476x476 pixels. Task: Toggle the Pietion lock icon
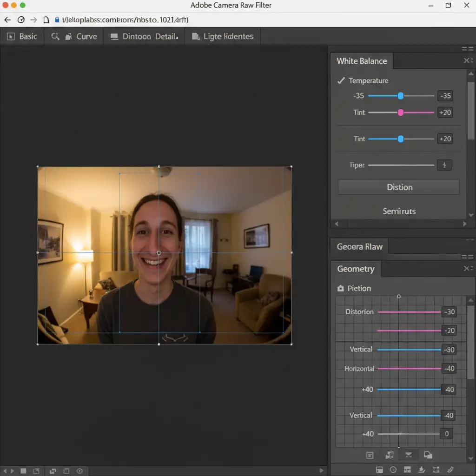[x=340, y=289]
